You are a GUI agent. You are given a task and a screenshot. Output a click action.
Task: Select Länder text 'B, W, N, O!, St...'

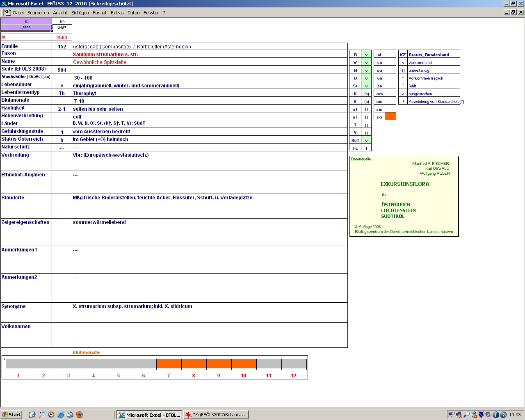pyautogui.click(x=109, y=123)
